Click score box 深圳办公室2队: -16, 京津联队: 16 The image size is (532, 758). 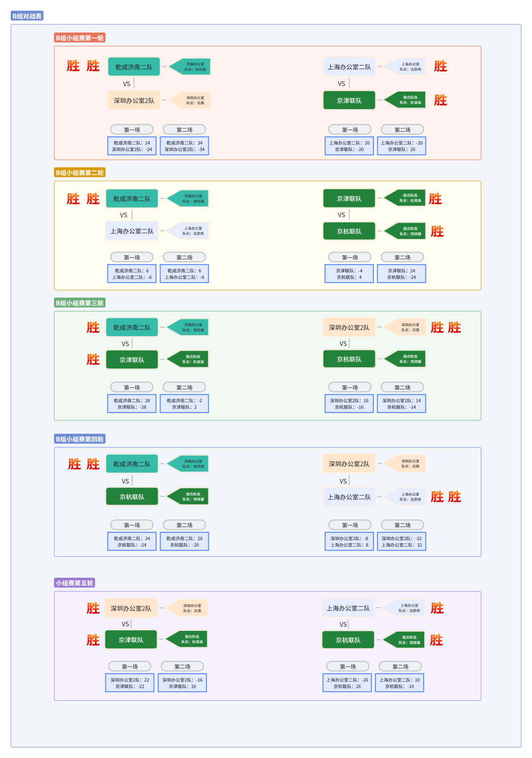pos(182,683)
